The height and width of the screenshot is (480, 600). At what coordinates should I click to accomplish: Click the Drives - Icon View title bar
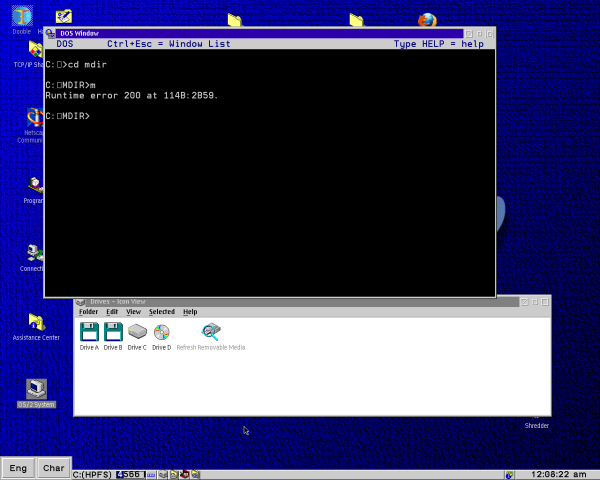pos(302,302)
